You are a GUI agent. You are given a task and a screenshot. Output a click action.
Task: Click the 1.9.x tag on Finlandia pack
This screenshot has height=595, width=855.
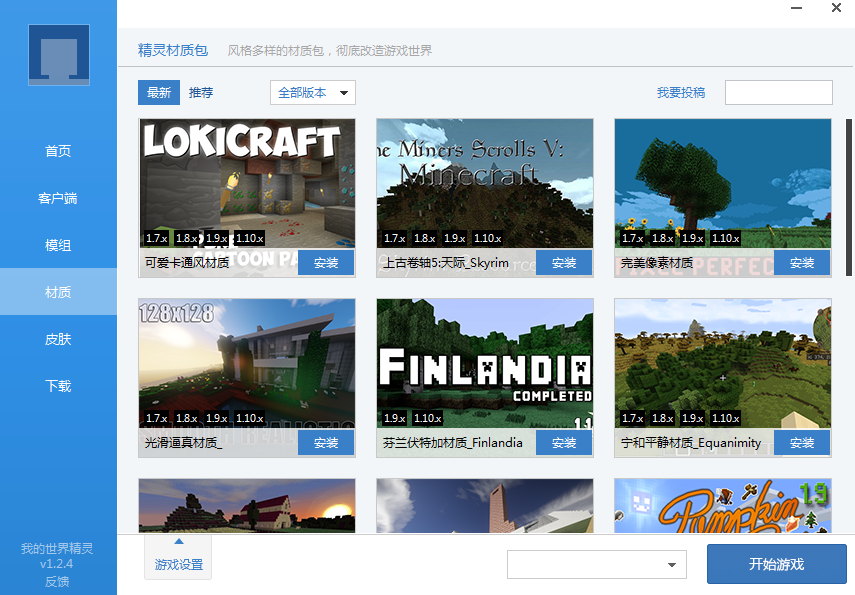(x=395, y=418)
